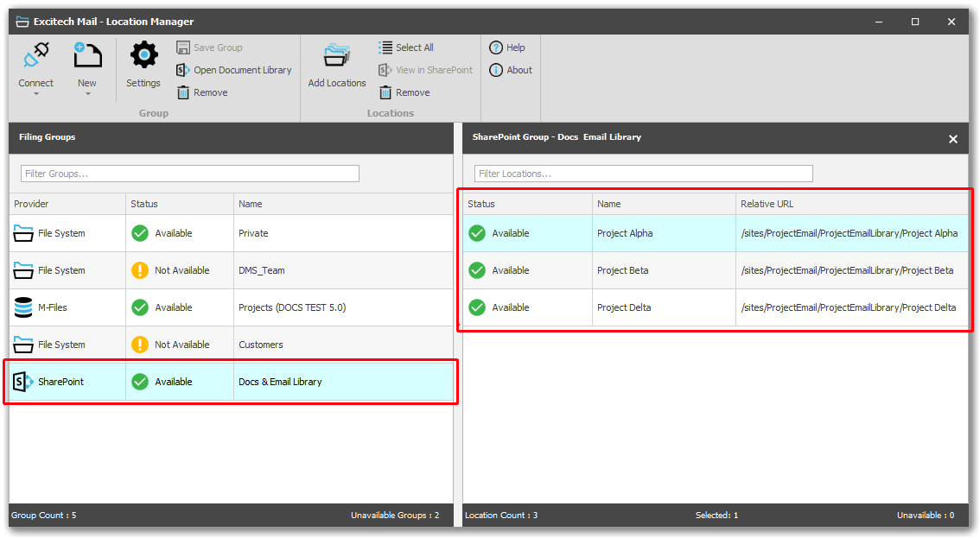Click Select All in Locations section
Screen dimensions: 980x538
click(406, 47)
